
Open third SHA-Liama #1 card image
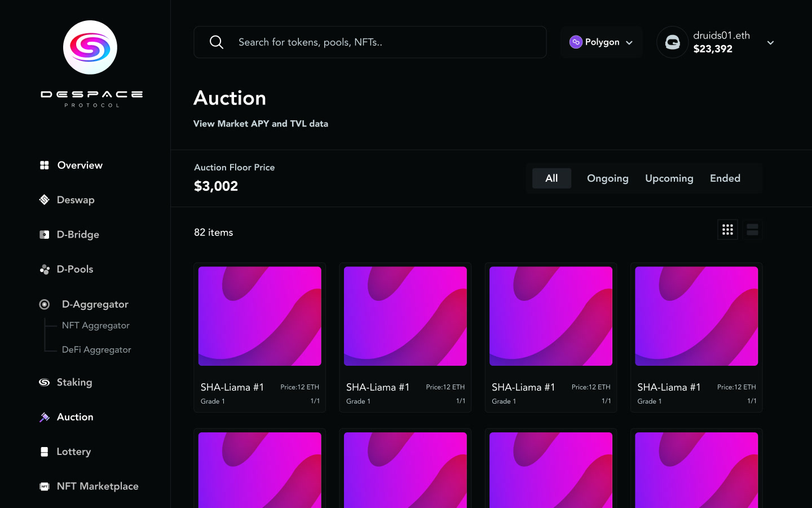tap(551, 316)
